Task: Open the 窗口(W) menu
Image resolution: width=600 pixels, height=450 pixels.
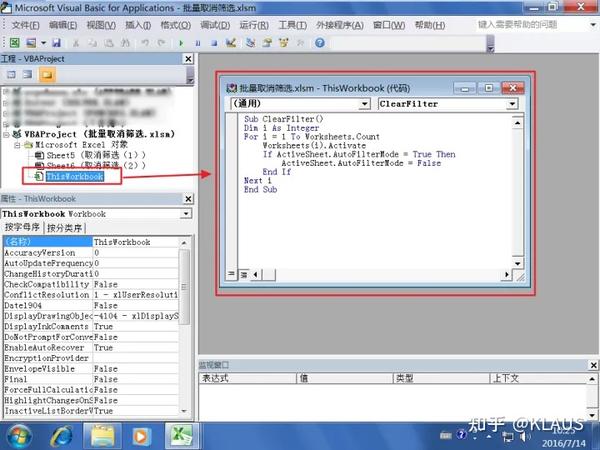Action: 389,25
